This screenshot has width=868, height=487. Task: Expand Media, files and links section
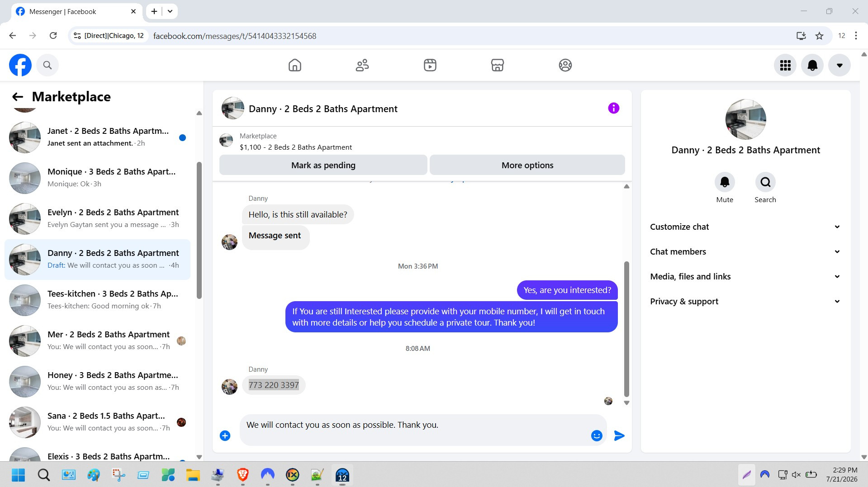coord(745,277)
